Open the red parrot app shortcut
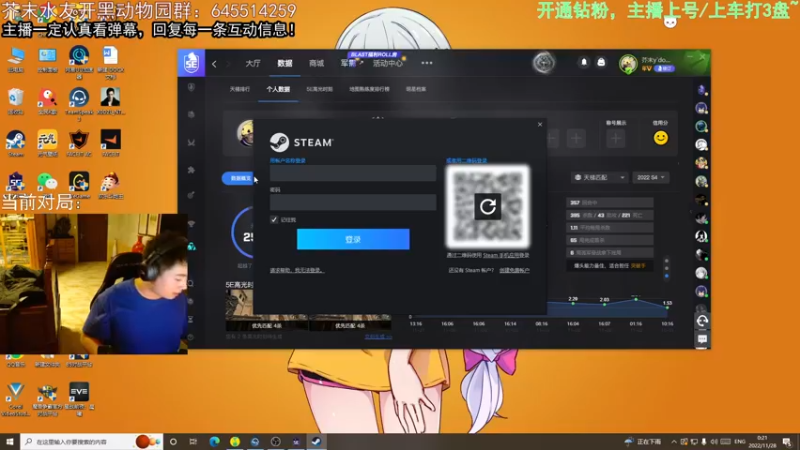Screen dimensions: 800x450 (47, 101)
